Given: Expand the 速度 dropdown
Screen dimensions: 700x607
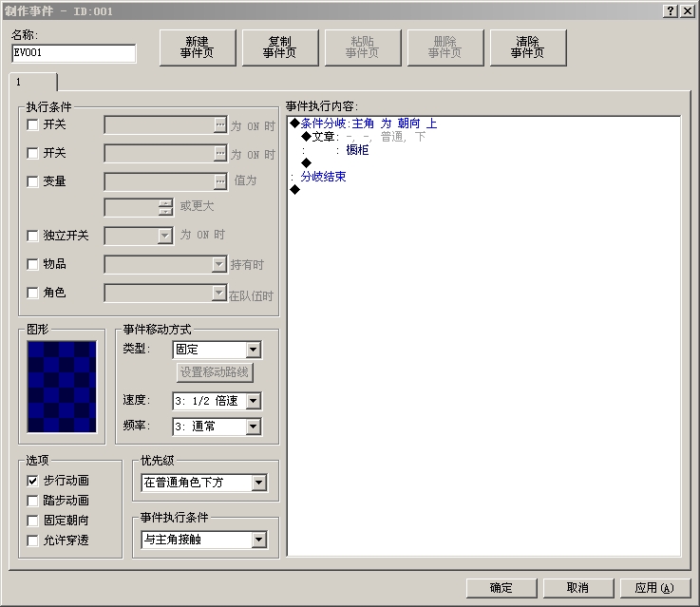Looking at the screenshot, I should 254,401.
